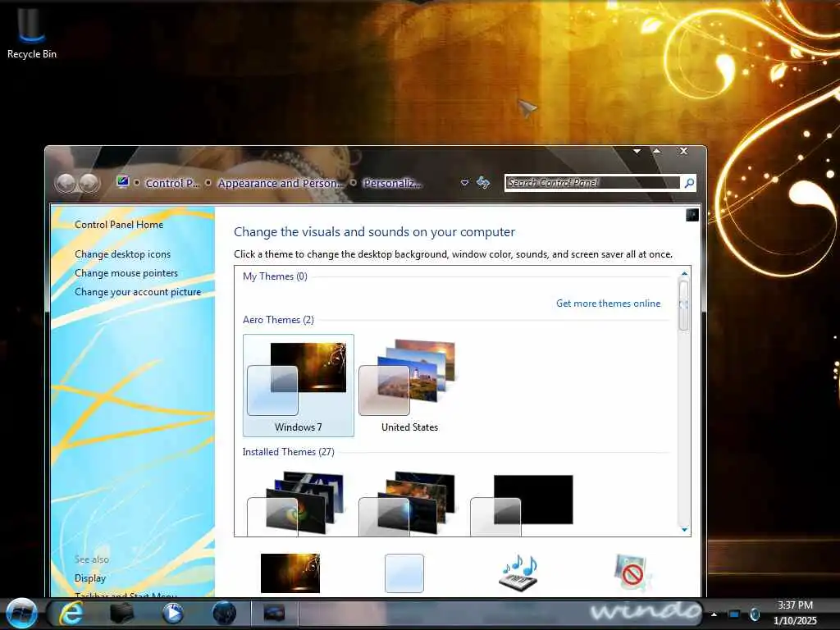Click Installed Themes (27) heading
Image resolution: width=840 pixels, height=630 pixels.
click(288, 452)
